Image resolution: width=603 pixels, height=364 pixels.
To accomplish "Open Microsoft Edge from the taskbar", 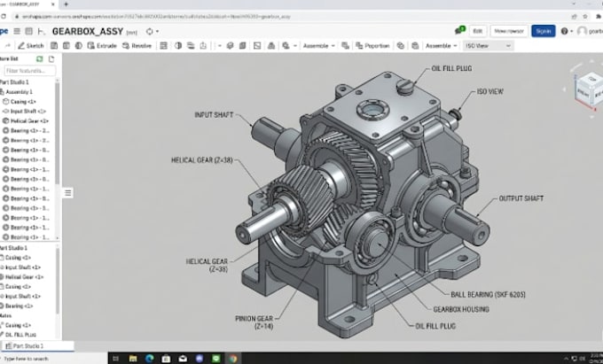I will pos(150,359).
